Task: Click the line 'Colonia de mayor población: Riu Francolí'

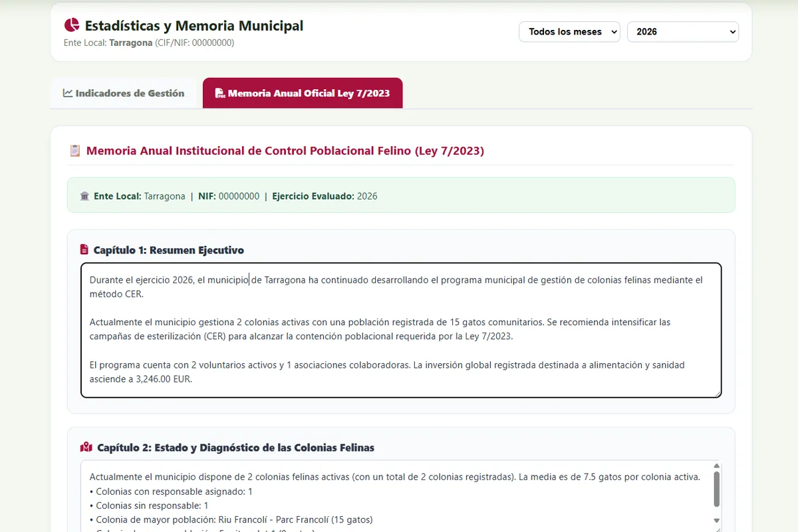Action: point(231,519)
